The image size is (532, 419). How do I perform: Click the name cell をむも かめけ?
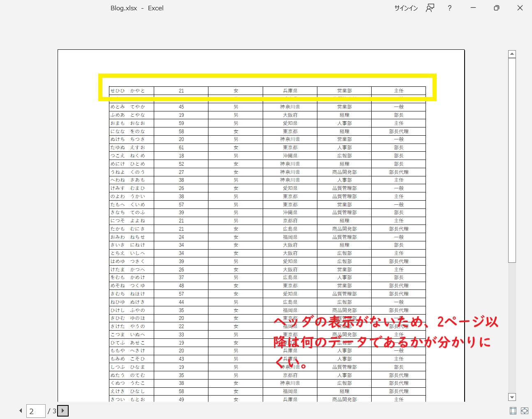(x=132, y=278)
